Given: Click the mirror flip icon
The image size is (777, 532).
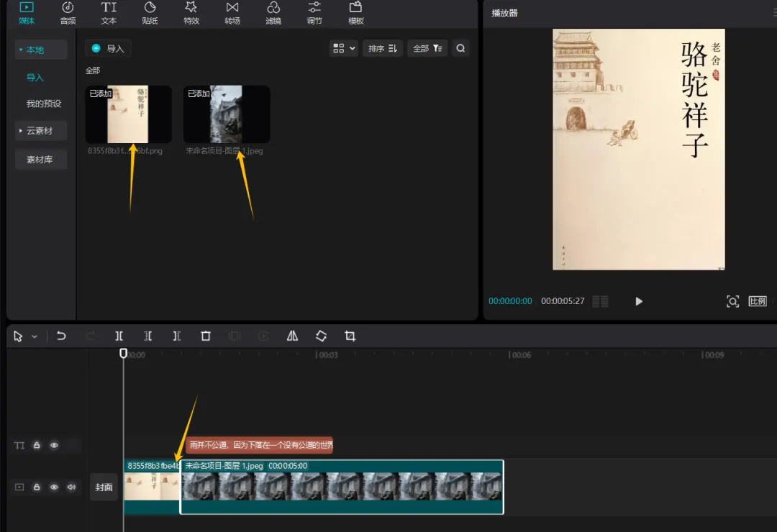Looking at the screenshot, I should click(292, 336).
